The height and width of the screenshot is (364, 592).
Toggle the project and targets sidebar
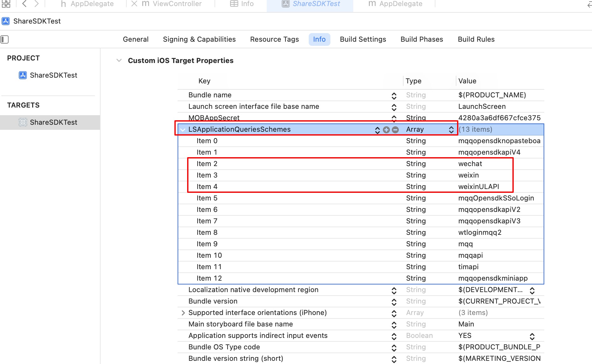5,39
